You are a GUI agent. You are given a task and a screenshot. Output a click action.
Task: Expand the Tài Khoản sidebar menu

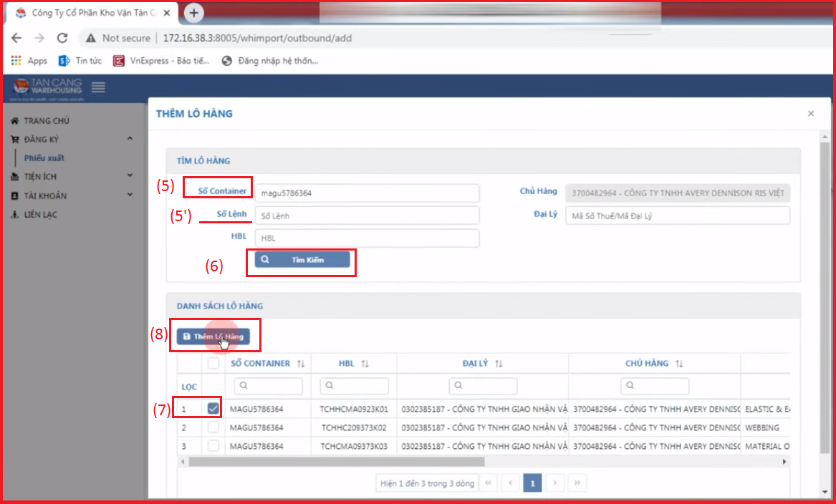(x=130, y=195)
